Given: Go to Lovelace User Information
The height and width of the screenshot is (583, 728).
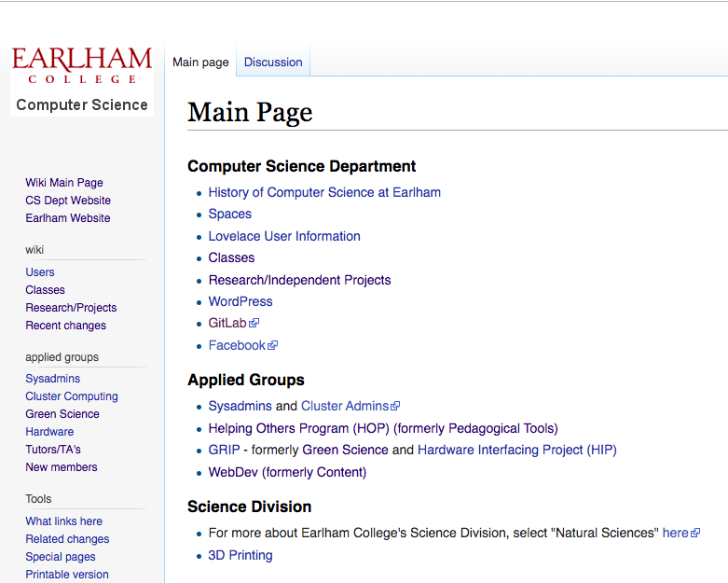Looking at the screenshot, I should (284, 236).
